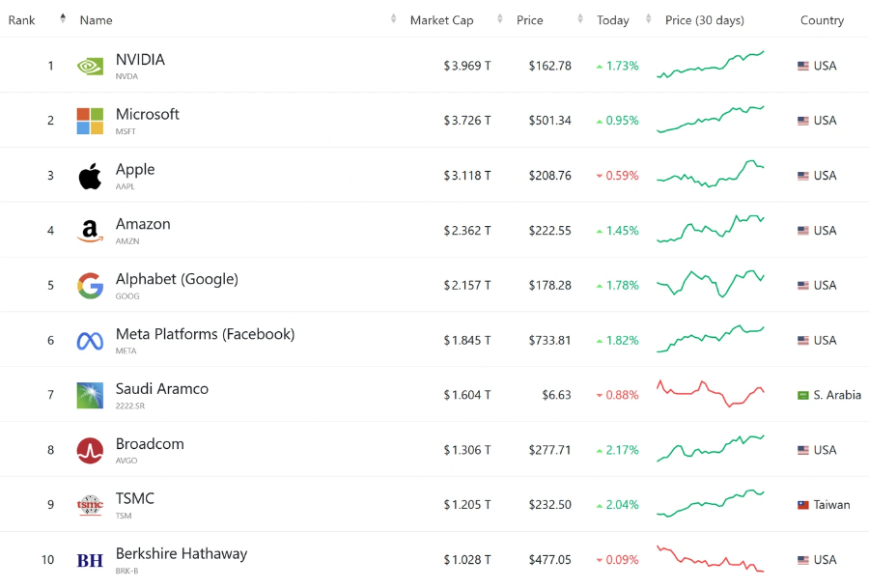Click the Price (30 days) header
The width and height of the screenshot is (869, 588).
pos(705,20)
